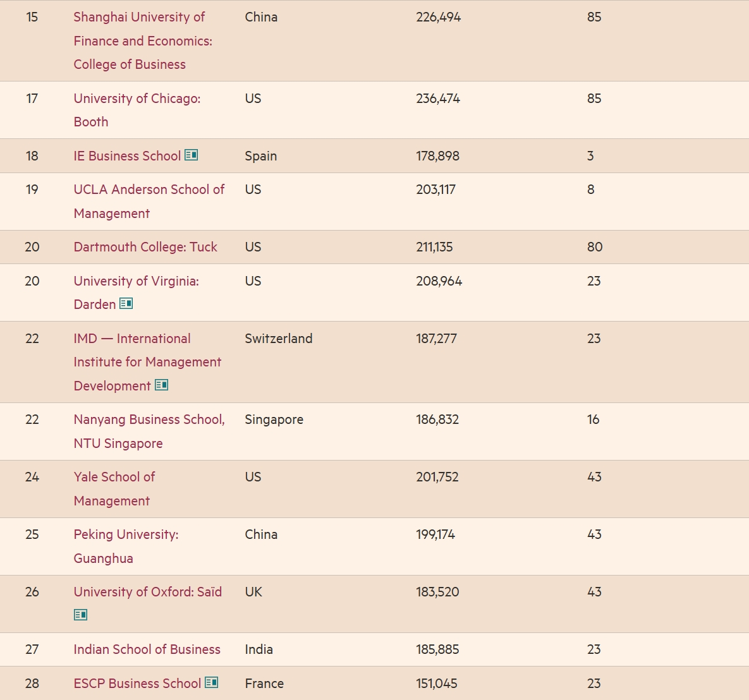The width and height of the screenshot is (749, 700).
Task: Open the ESCP Business School link
Action: point(137,684)
